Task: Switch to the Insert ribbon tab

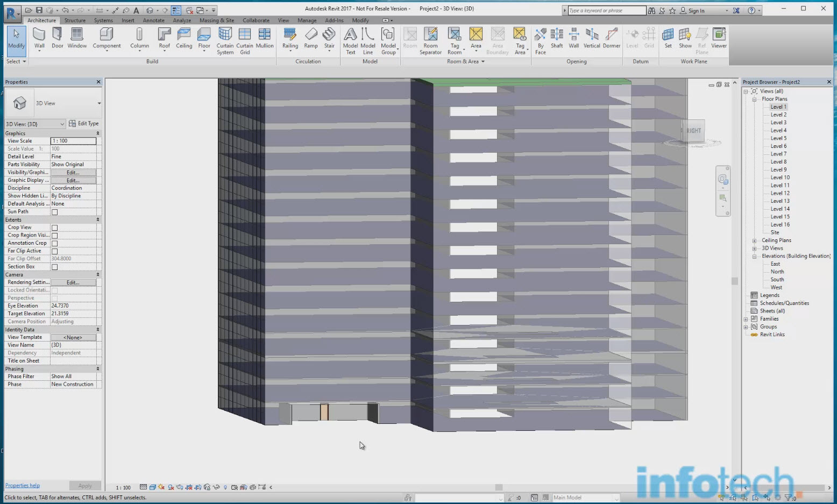Action: pyautogui.click(x=128, y=20)
